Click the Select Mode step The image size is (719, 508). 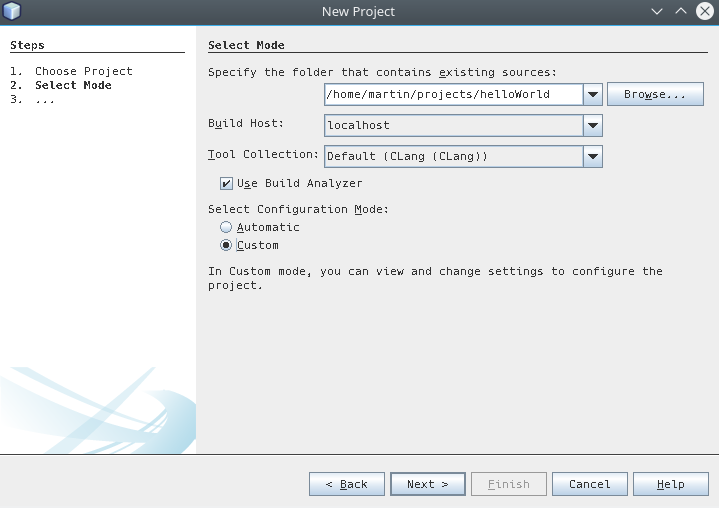pyautogui.click(x=73, y=85)
